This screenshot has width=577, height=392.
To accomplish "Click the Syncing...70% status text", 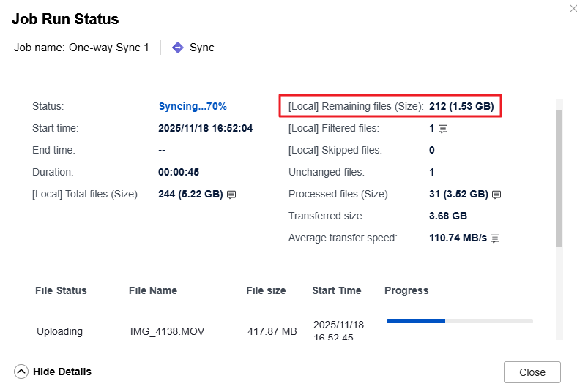I will tap(193, 106).
